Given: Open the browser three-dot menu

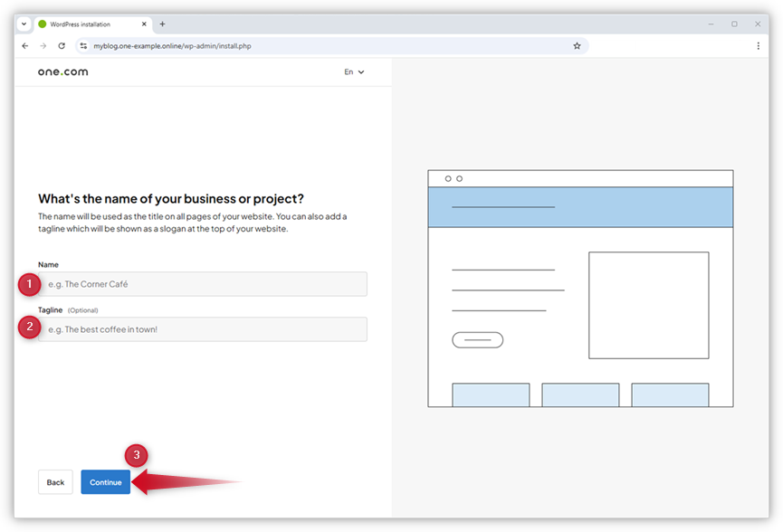Looking at the screenshot, I should coord(759,45).
